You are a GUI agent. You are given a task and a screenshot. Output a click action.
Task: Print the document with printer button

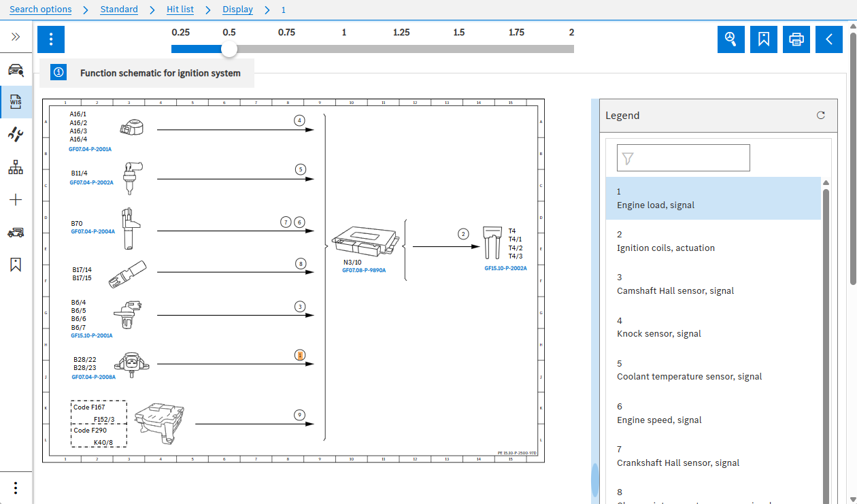[x=796, y=39]
